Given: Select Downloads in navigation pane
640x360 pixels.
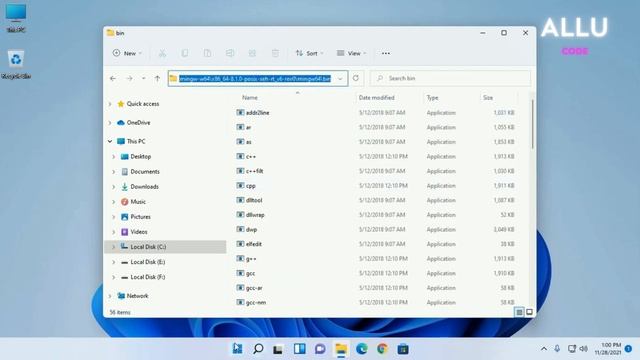Looking at the screenshot, I should (x=144, y=187).
